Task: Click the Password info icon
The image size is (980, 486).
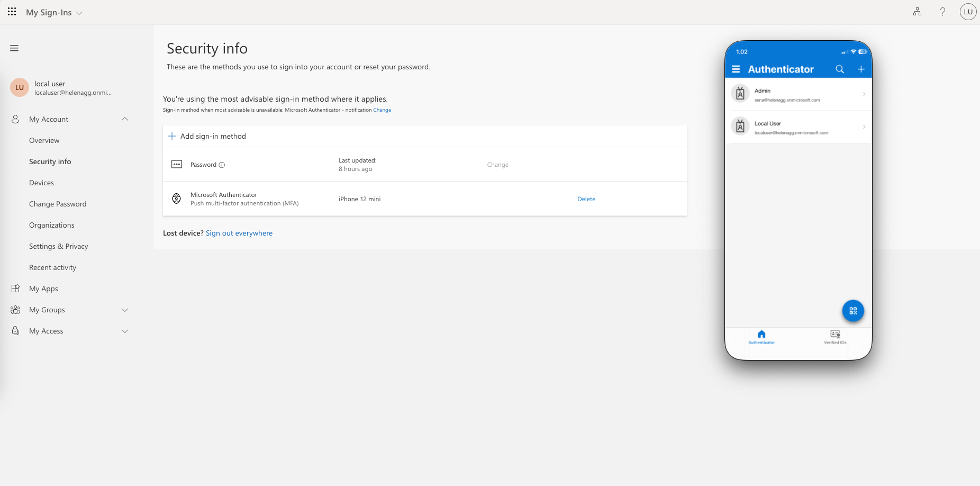Action: click(222, 165)
